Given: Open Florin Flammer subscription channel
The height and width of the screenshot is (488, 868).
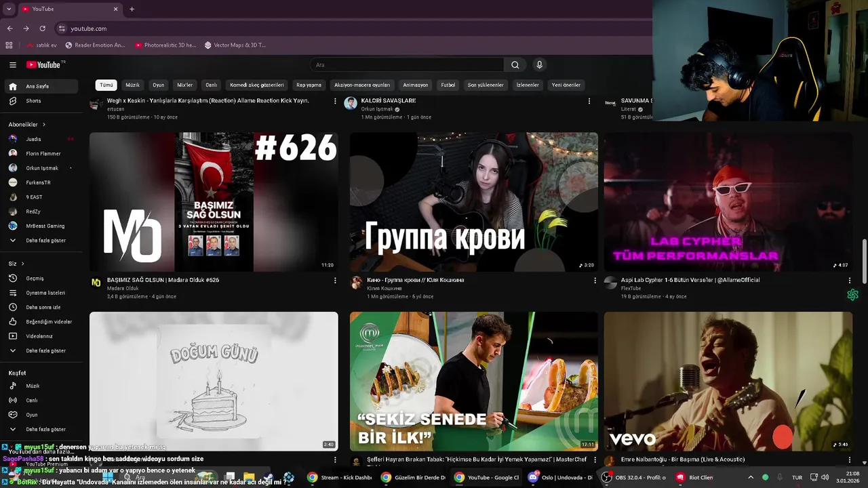Looking at the screenshot, I should (41, 154).
